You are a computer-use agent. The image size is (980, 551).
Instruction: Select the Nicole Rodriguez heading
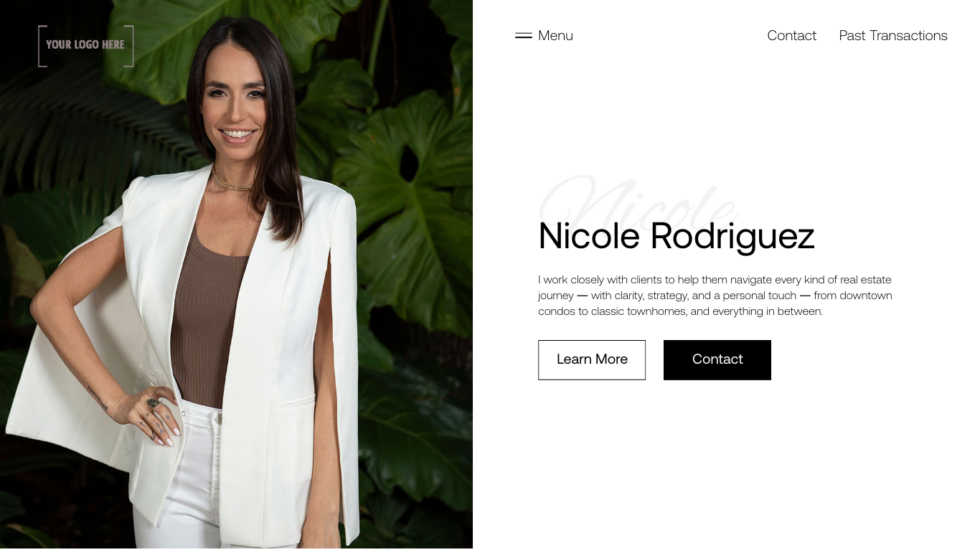click(677, 235)
